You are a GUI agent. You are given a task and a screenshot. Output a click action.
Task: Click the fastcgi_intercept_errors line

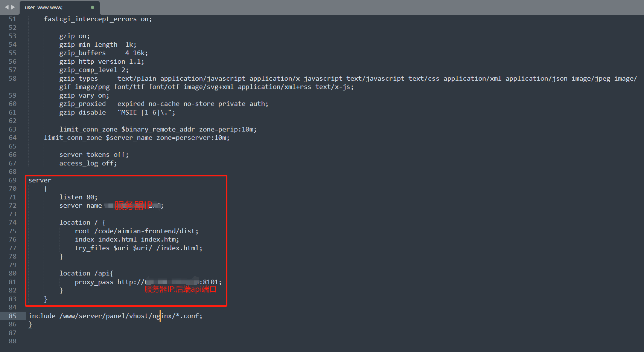pyautogui.click(x=97, y=19)
